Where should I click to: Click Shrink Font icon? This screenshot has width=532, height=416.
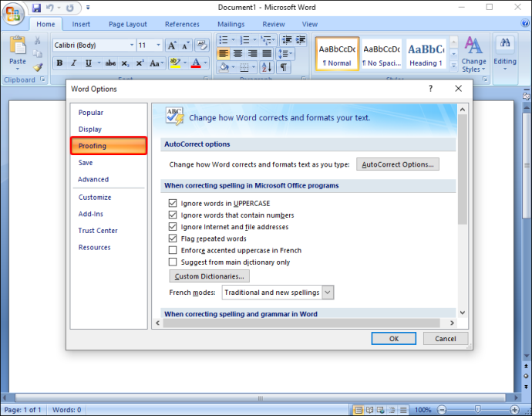[185, 46]
